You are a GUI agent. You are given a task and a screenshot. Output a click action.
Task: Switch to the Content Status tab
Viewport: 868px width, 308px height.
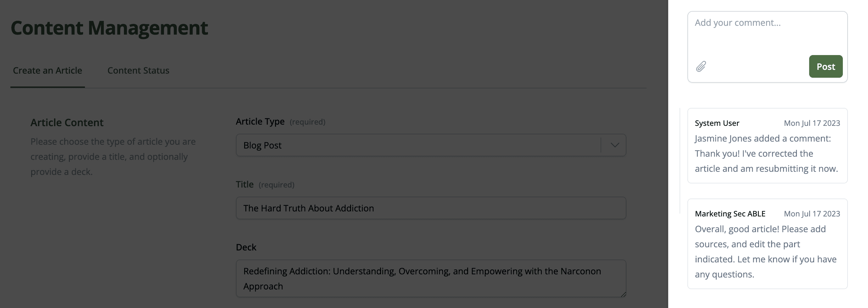(138, 70)
